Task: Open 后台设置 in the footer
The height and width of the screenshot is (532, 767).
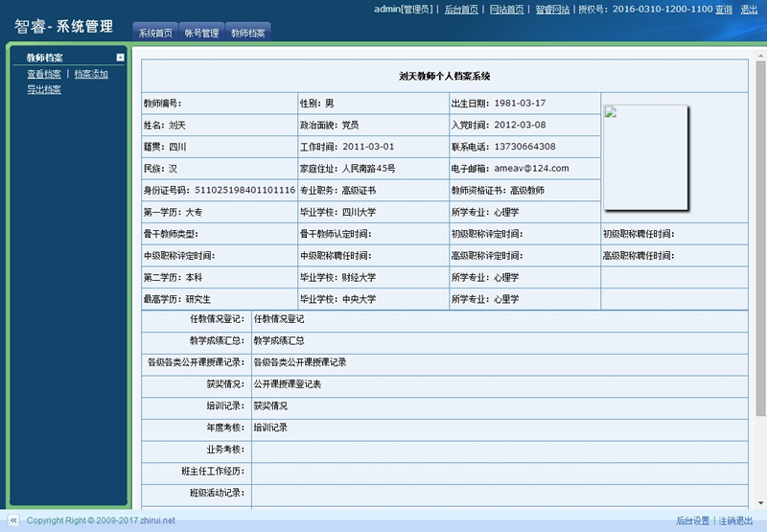Action: coord(692,520)
